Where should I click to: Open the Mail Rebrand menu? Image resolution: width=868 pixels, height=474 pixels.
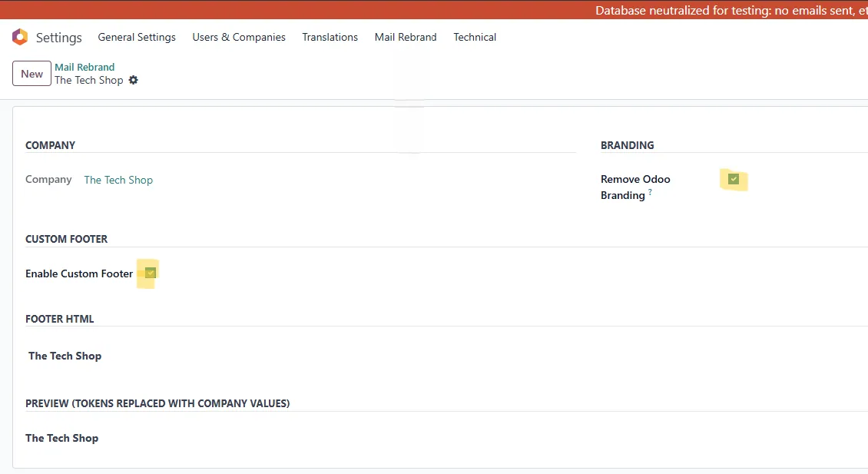406,37
